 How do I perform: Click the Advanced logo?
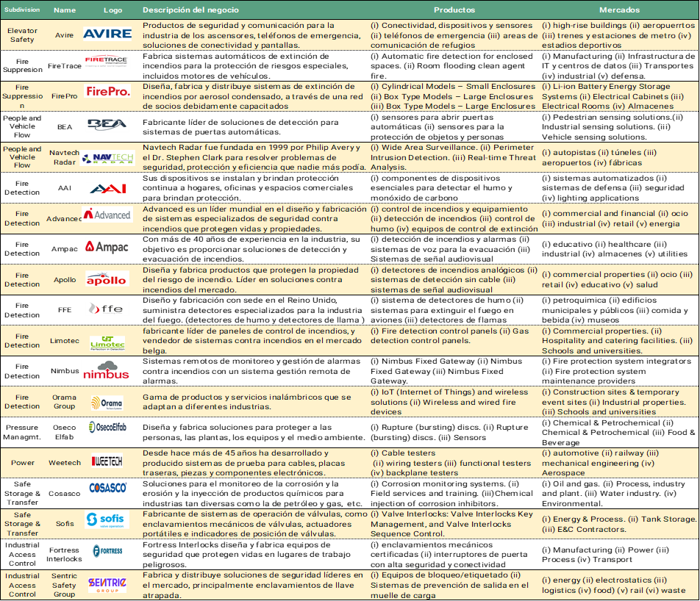point(107,215)
